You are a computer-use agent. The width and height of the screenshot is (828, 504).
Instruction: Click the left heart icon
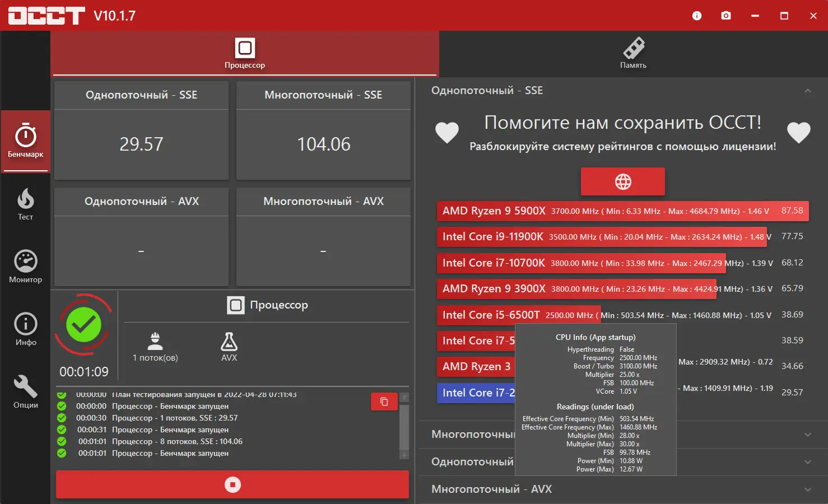[446, 133]
